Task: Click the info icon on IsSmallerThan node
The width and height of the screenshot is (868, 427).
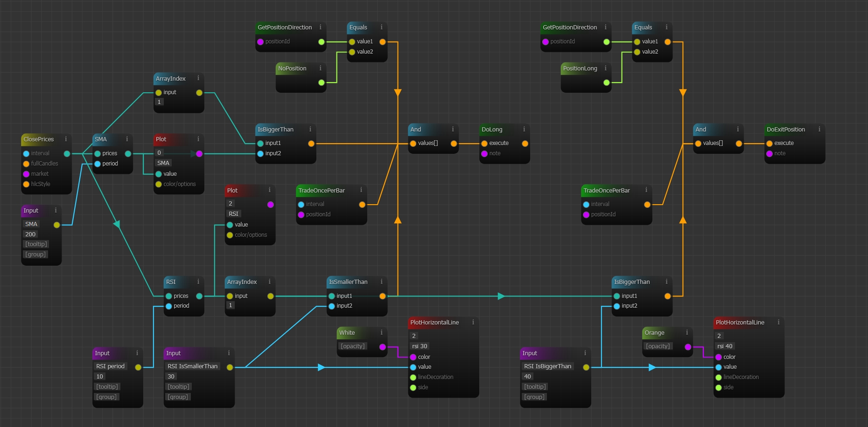Action: pos(381,282)
